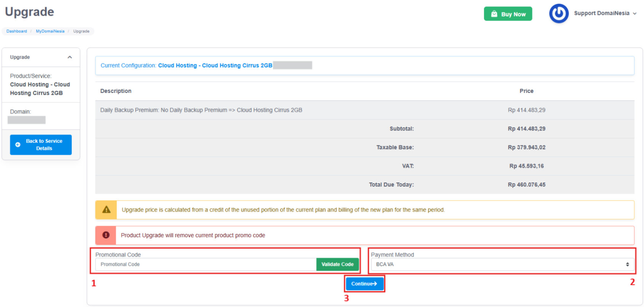Image resolution: width=644 pixels, height=307 pixels.
Task: Click the Product/Service label in sidebar
Action: (x=31, y=76)
